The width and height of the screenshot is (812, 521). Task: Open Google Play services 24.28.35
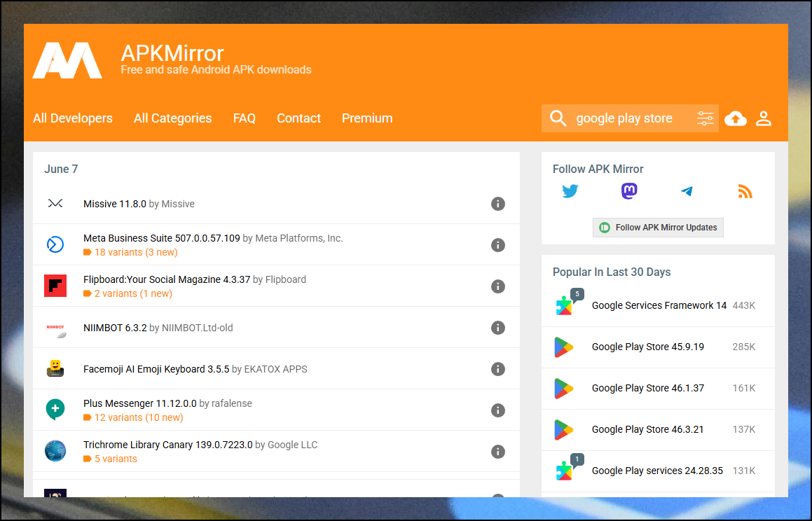[x=657, y=471]
